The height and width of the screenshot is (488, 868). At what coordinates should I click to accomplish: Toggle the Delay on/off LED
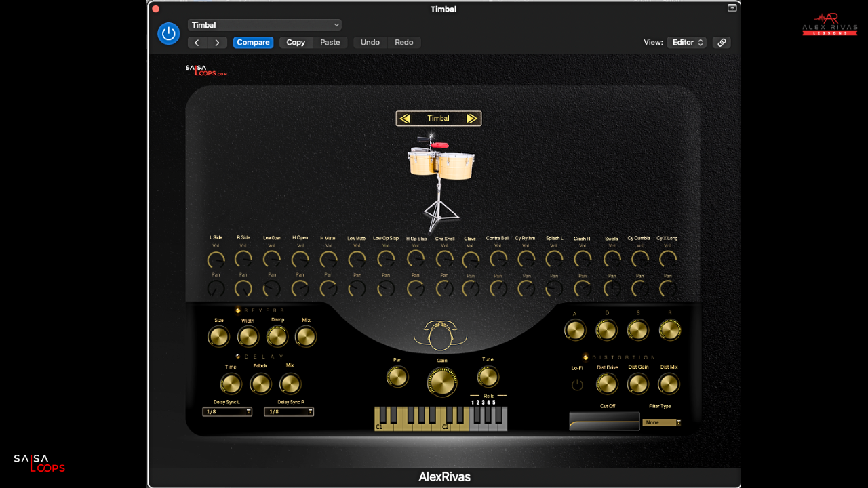(x=238, y=357)
